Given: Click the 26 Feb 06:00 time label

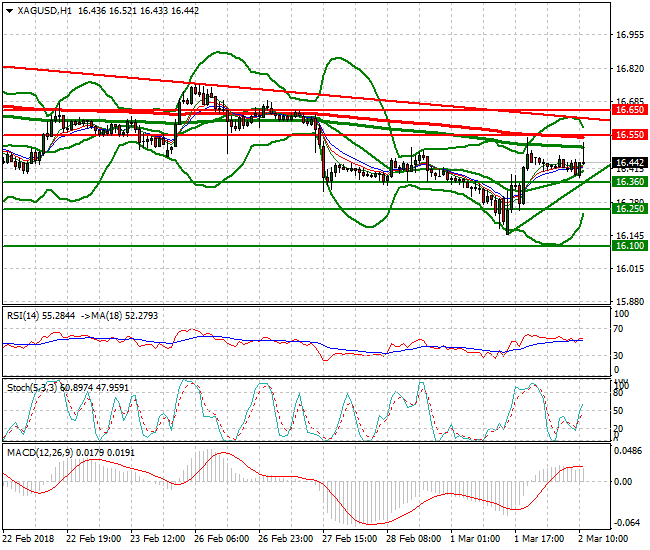Looking at the screenshot, I should (x=221, y=539).
